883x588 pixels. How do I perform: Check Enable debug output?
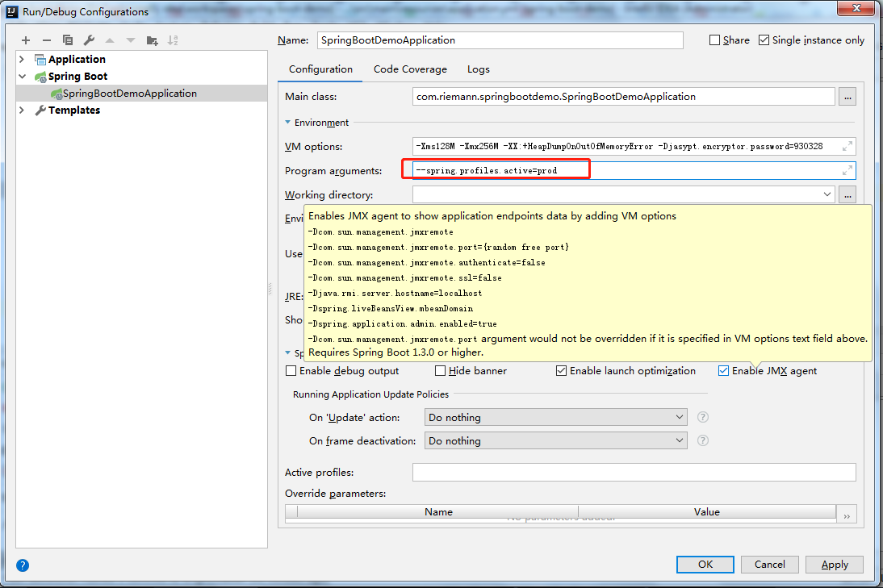coord(290,370)
